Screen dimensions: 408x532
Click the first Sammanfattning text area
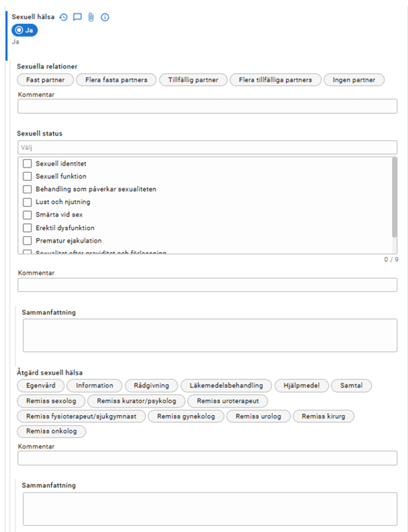click(x=210, y=335)
